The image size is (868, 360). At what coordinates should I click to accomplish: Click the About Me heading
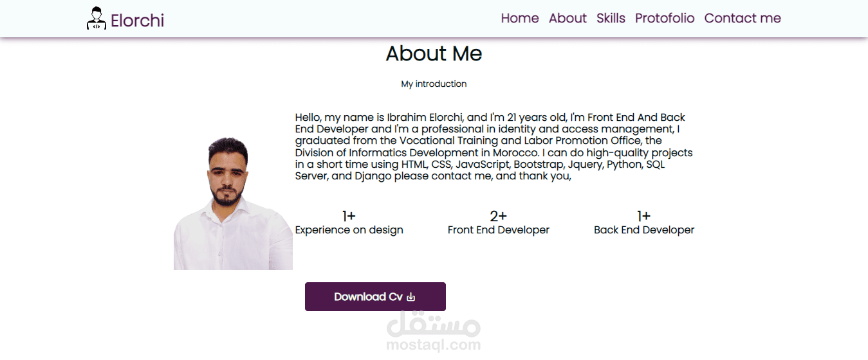(x=434, y=53)
